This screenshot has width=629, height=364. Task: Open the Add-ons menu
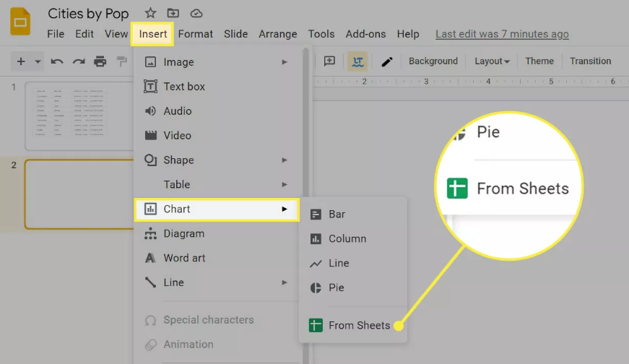coord(365,34)
